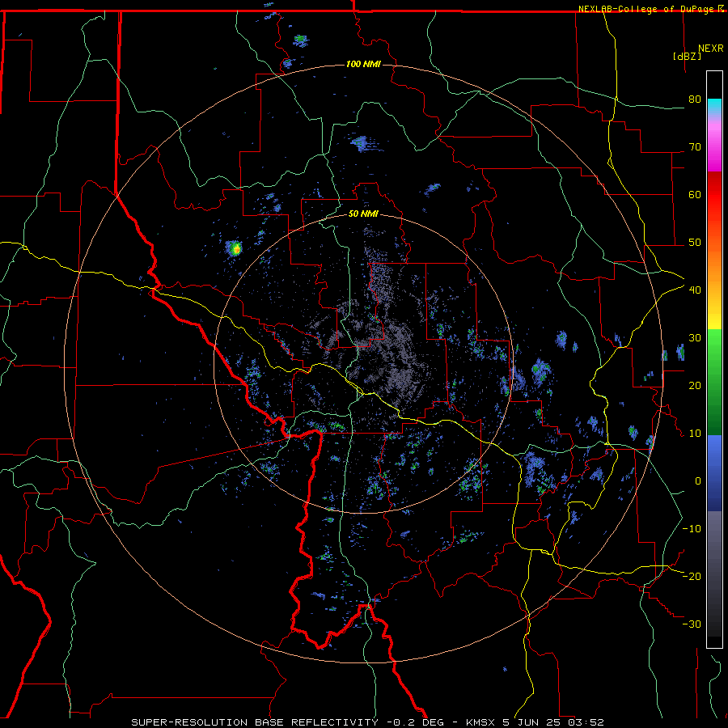Click the -30 value on the dBZ scale
This screenshot has height=728, width=728.
tap(692, 624)
